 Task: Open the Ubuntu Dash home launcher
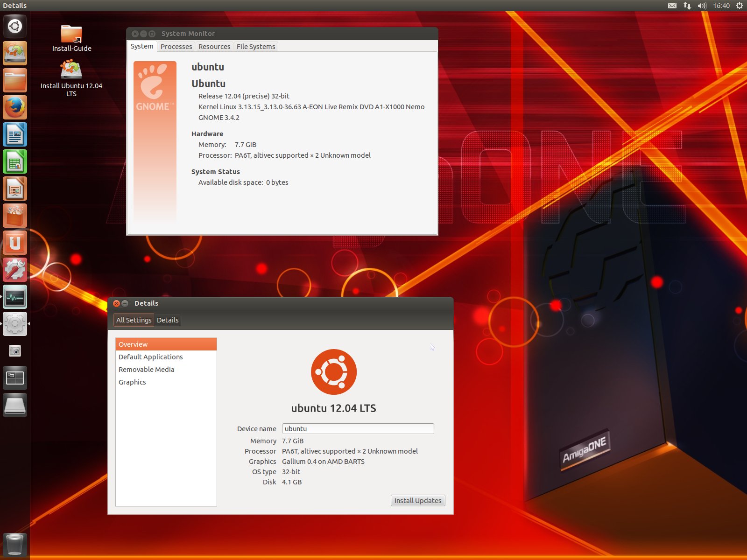click(x=15, y=26)
